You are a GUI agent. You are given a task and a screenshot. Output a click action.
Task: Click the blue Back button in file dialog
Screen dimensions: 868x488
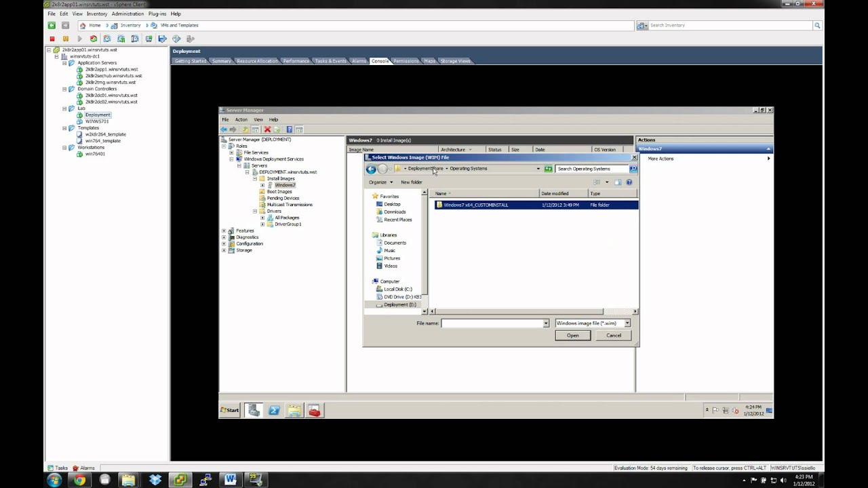pyautogui.click(x=371, y=169)
